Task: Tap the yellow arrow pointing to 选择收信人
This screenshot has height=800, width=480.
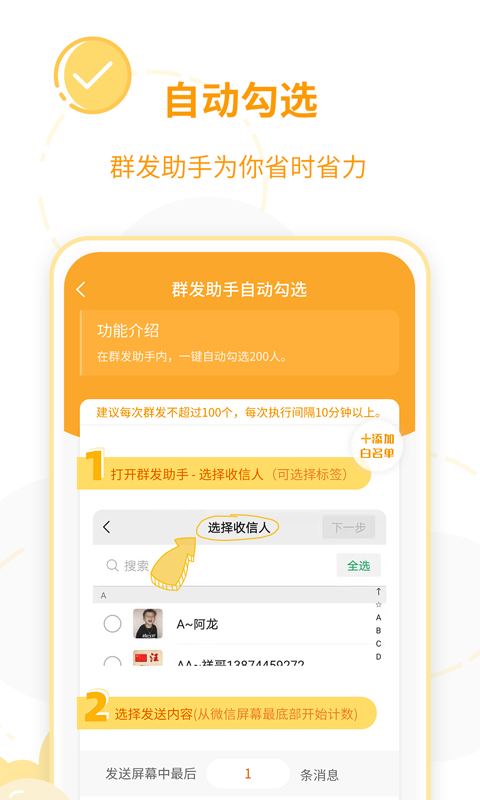Action: [x=173, y=563]
